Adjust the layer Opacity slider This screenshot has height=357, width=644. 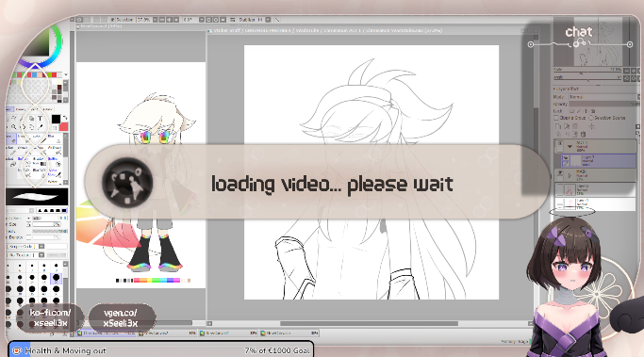tap(603, 105)
